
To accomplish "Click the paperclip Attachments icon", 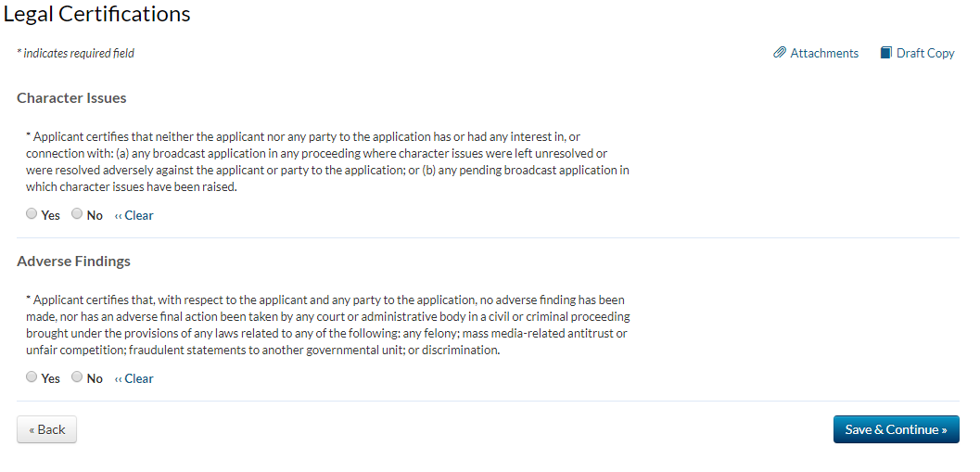I will coord(780,53).
